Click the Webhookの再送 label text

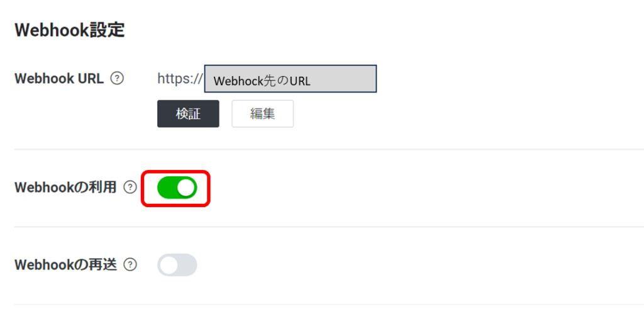[65, 265]
